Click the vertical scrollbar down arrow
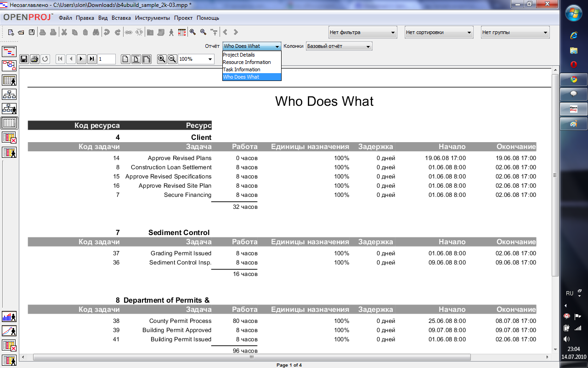Screen dimensions: 588x368 click(555, 350)
